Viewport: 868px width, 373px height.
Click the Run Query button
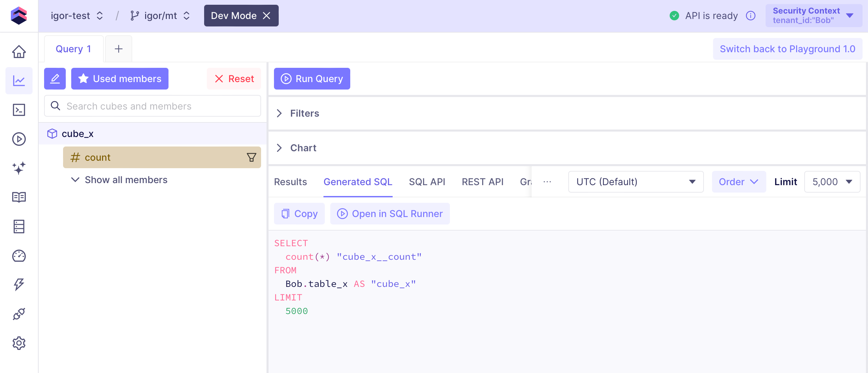pyautogui.click(x=312, y=79)
